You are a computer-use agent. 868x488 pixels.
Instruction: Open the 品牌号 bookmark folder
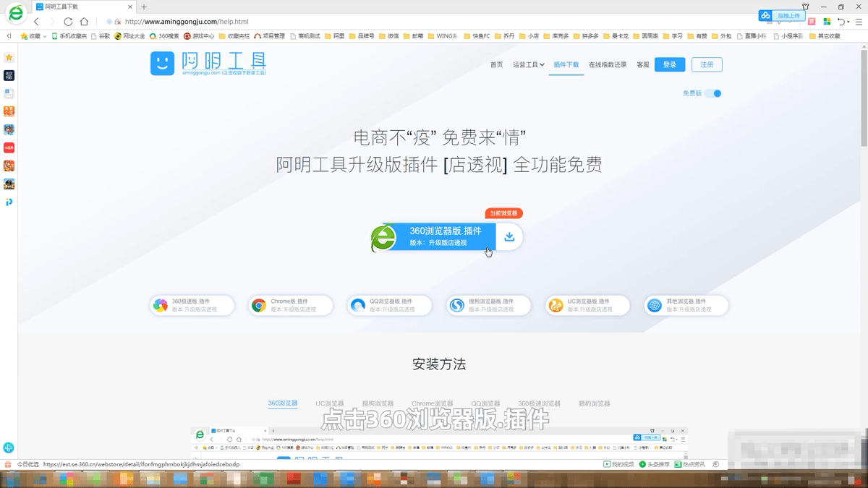(x=362, y=35)
